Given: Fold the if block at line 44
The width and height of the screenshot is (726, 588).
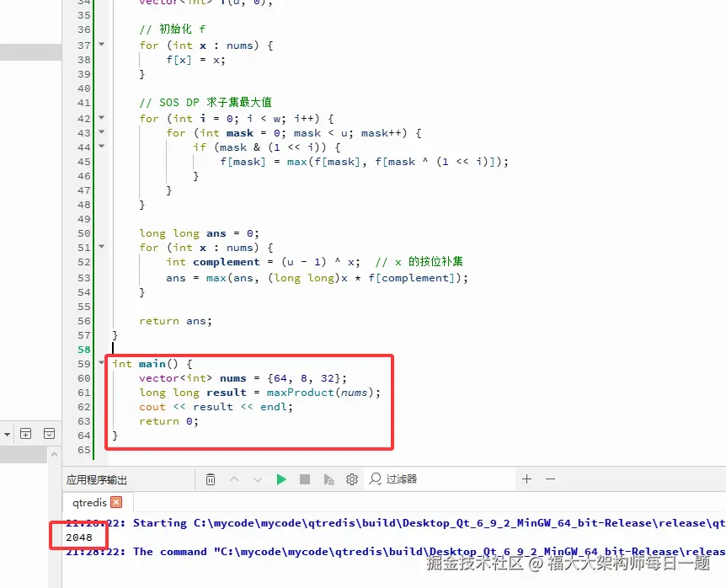Looking at the screenshot, I should (101, 147).
